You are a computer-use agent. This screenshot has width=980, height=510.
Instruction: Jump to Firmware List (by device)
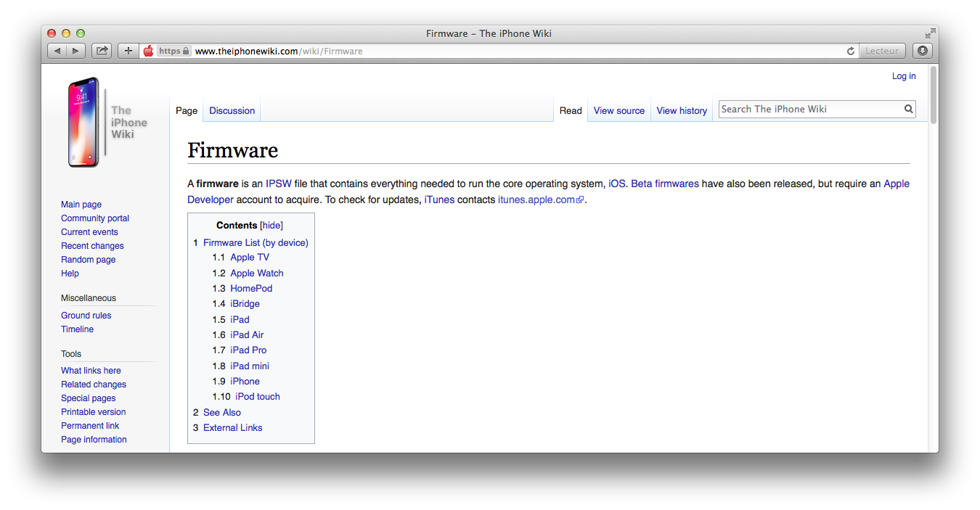[x=256, y=242]
